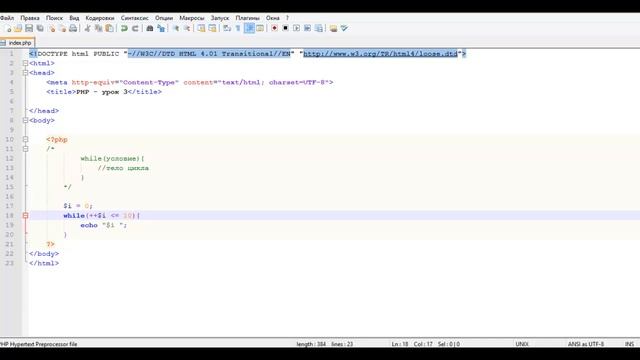Open the Окна menu
Screen dimensions: 640x360
(x=273, y=18)
